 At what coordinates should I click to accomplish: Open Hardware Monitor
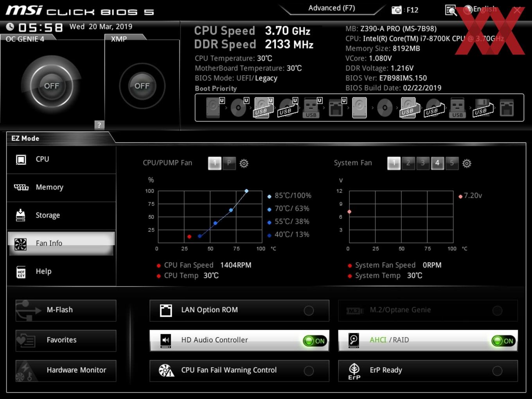(x=66, y=371)
